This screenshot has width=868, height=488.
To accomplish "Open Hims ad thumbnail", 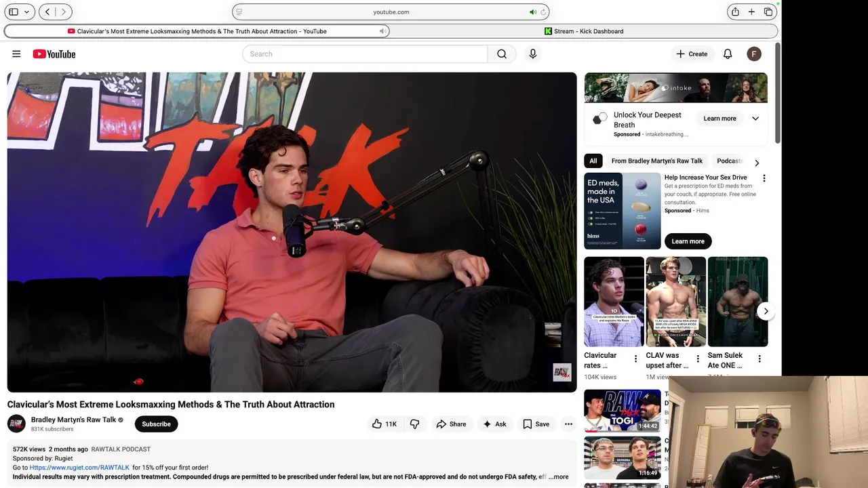I will [x=622, y=211].
